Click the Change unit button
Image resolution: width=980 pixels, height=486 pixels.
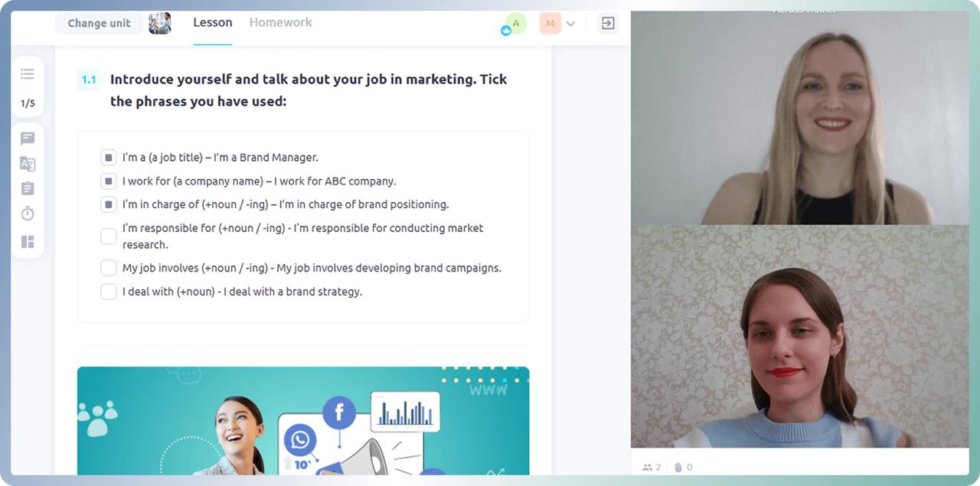(99, 23)
